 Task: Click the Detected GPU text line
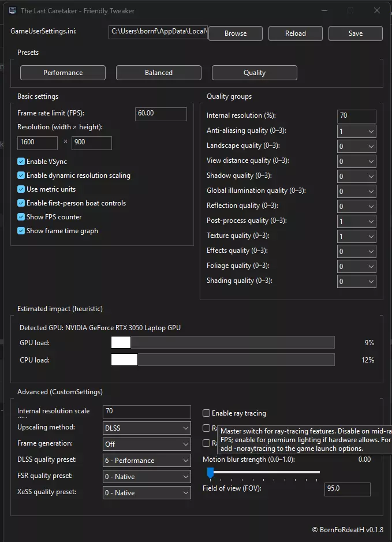point(100,328)
